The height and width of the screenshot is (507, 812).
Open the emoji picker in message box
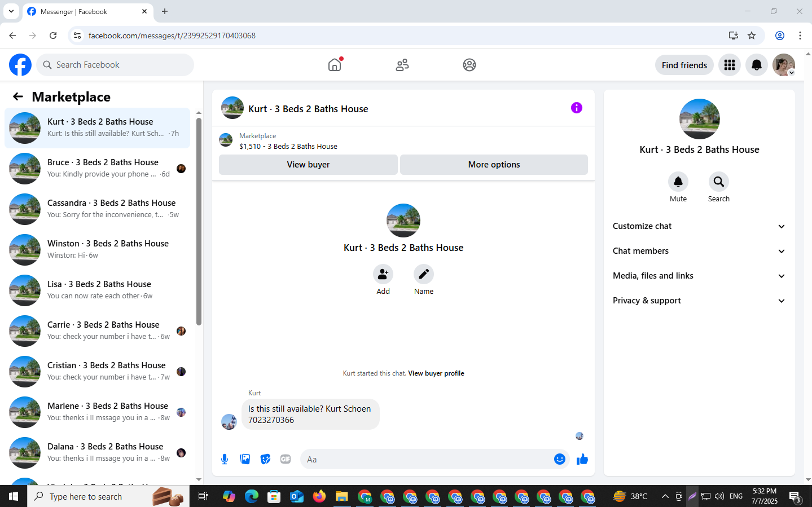coord(560,459)
